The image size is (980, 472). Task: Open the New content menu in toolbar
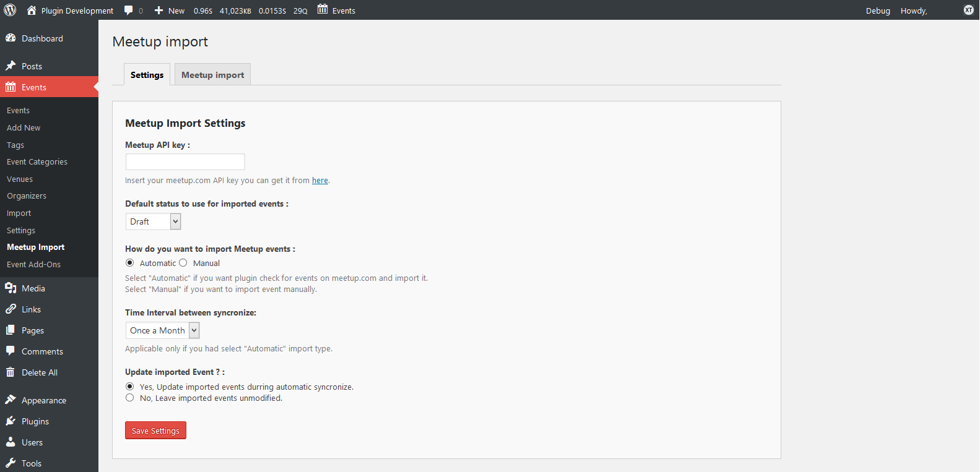pyautogui.click(x=170, y=11)
